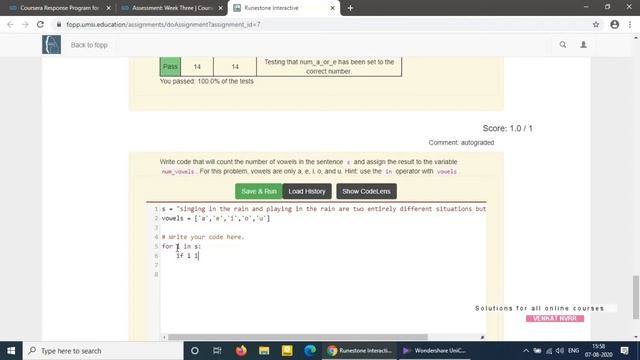Open the Chrome account avatar icon

click(615, 24)
